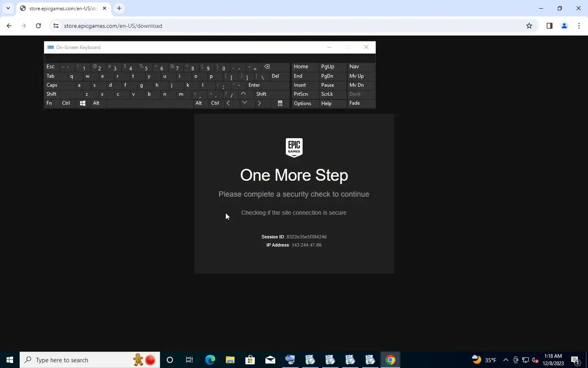This screenshot has width=588, height=368.
Task: Click the context menu key on the On-Screen Keyboard
Action: tap(280, 103)
